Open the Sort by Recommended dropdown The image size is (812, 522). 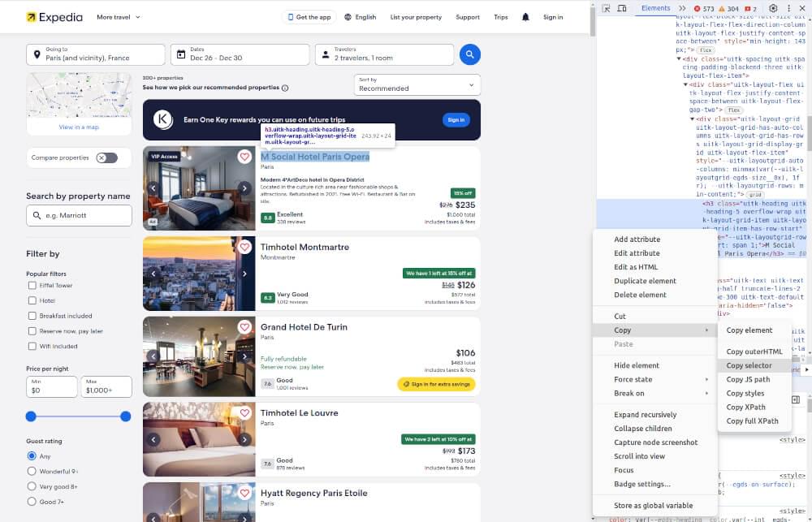tap(417, 86)
